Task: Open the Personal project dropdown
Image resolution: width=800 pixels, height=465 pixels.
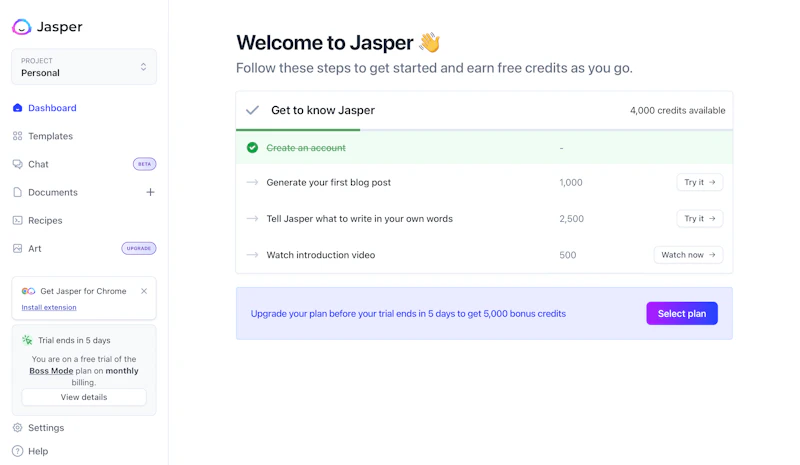Action: [x=84, y=67]
